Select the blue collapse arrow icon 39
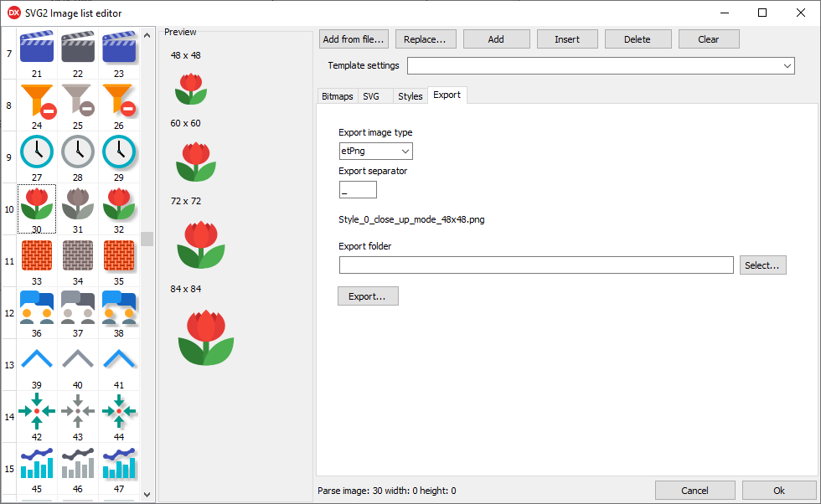The image size is (821, 504). [37, 359]
